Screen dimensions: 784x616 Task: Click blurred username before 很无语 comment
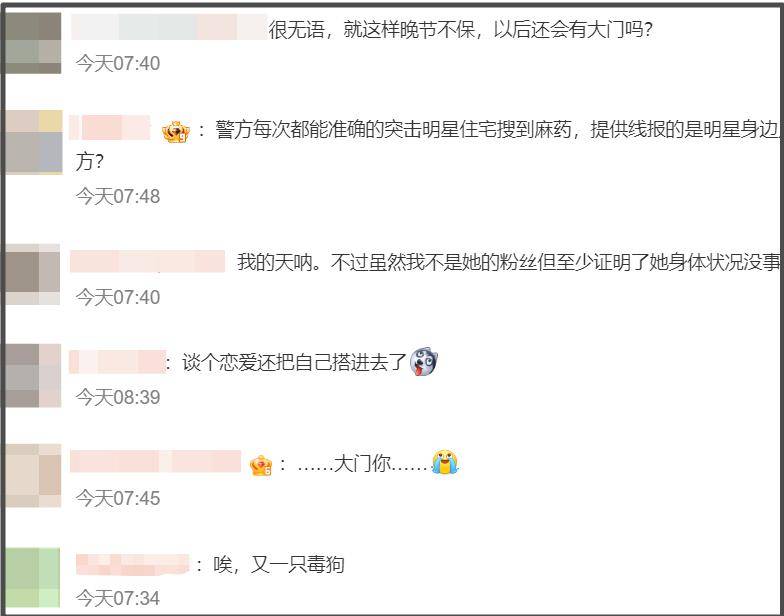[x=168, y=28]
